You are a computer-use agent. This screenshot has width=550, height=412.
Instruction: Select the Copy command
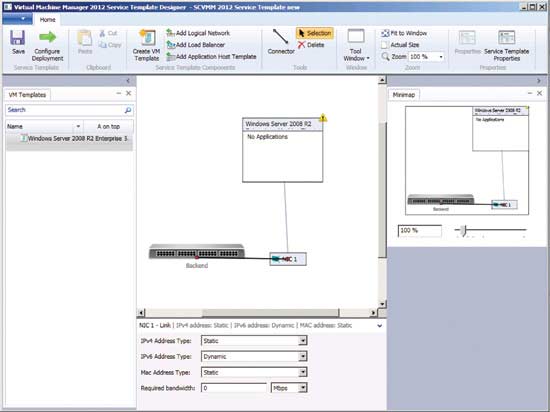[110, 45]
